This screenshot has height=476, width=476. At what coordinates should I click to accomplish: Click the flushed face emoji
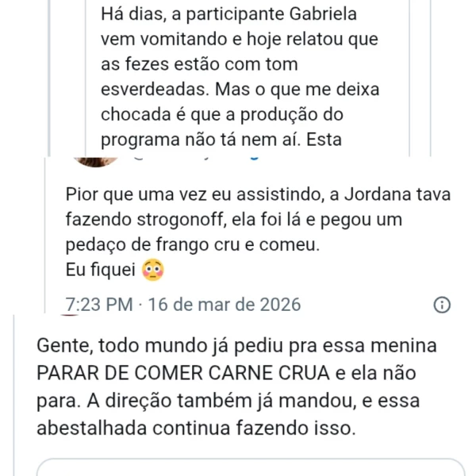(x=152, y=271)
